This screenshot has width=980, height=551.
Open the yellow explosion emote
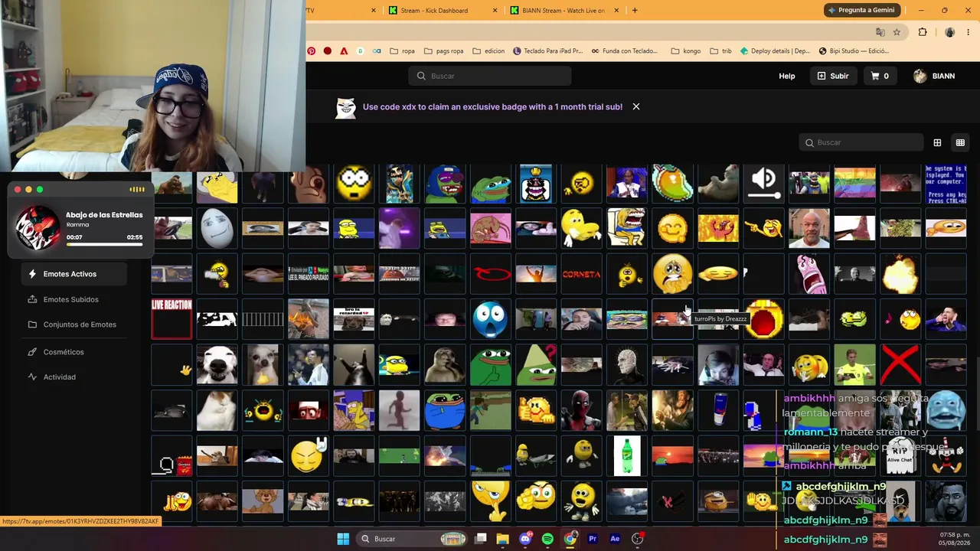900,273
